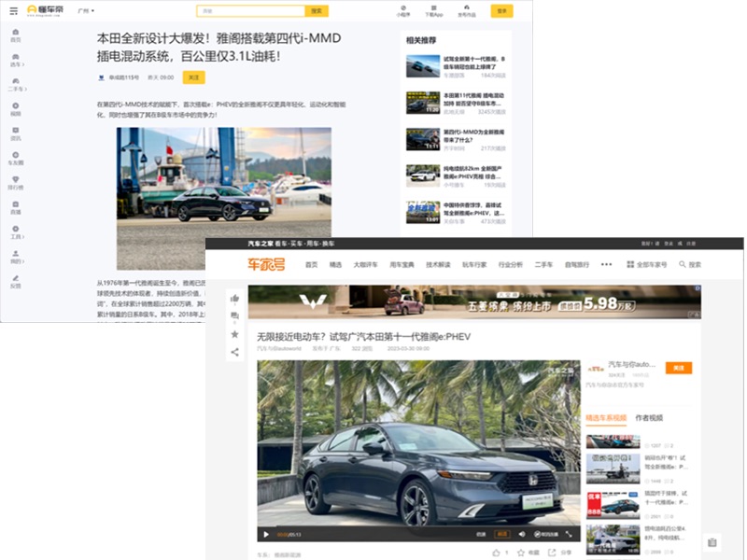Play the Accord e:PHEV video
The width and height of the screenshot is (747, 560).
266,534
